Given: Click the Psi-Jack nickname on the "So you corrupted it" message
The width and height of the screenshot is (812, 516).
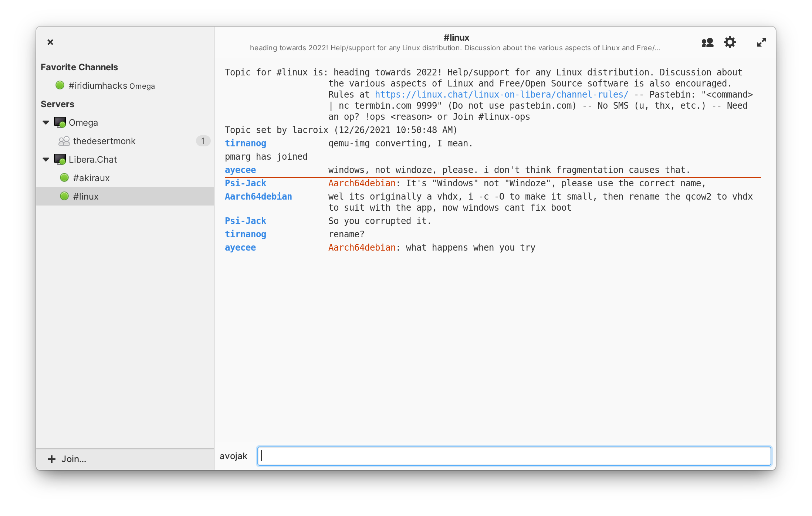Looking at the screenshot, I should pyautogui.click(x=246, y=221).
